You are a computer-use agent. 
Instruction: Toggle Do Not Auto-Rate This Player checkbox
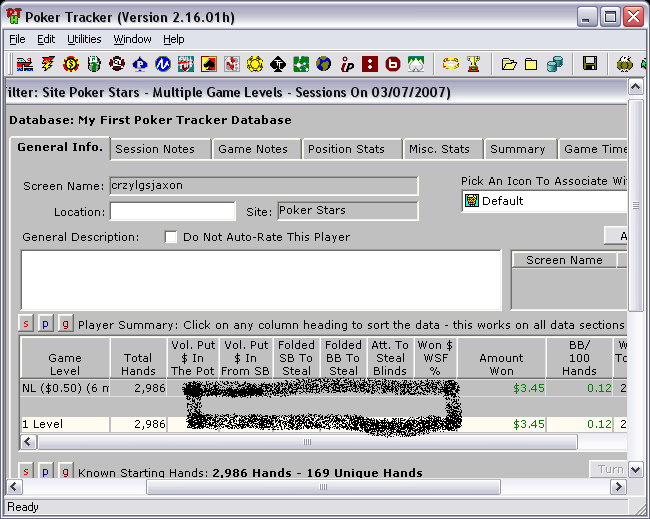click(171, 237)
